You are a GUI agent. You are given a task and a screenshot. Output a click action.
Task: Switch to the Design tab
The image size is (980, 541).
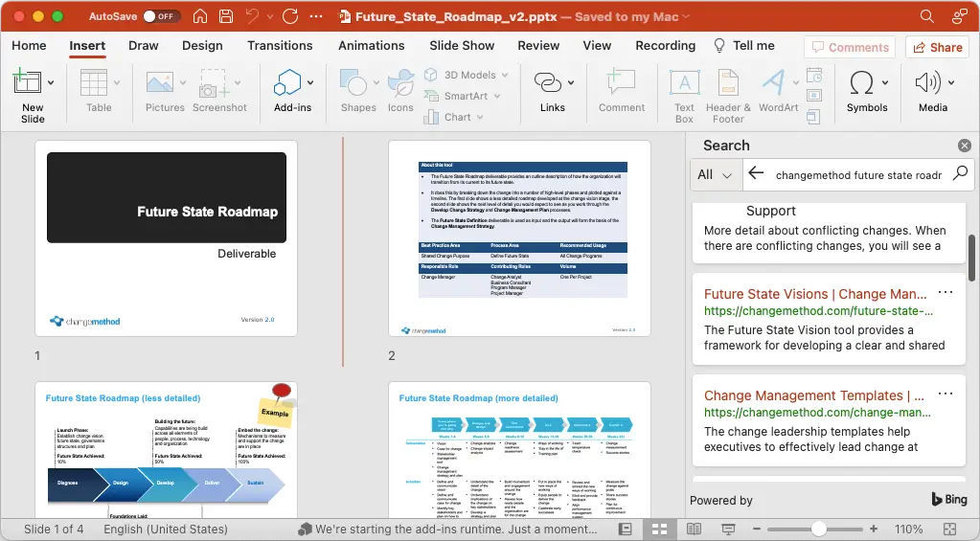pyautogui.click(x=202, y=46)
